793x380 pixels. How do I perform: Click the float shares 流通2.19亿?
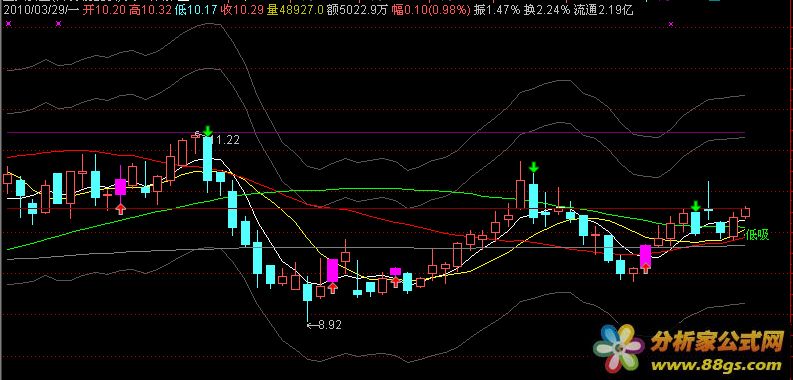pos(603,10)
